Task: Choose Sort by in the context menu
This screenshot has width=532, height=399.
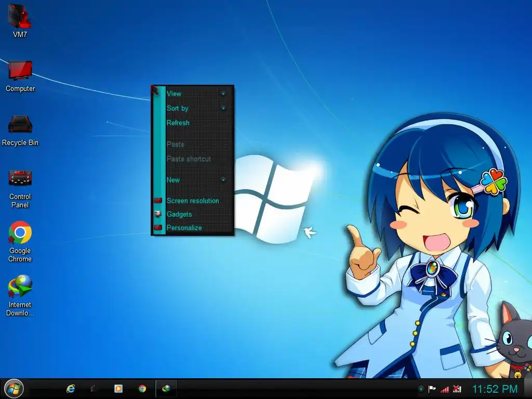Action: [x=193, y=108]
